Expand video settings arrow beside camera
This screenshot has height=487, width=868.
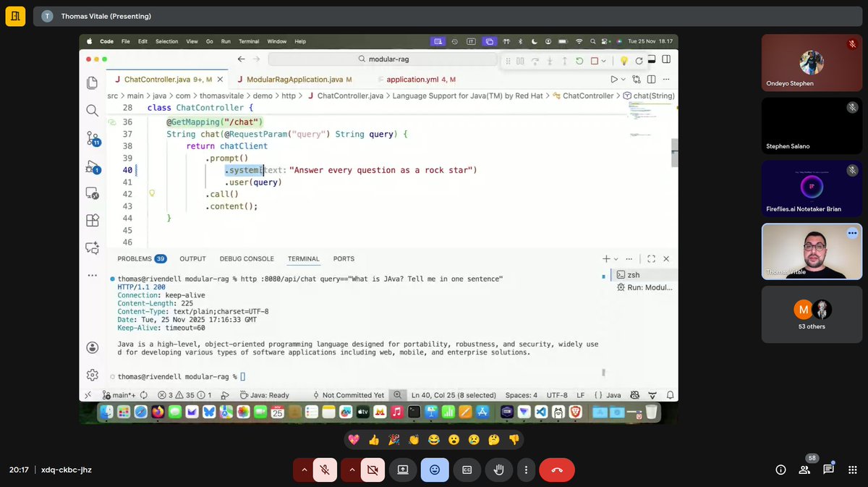point(352,470)
